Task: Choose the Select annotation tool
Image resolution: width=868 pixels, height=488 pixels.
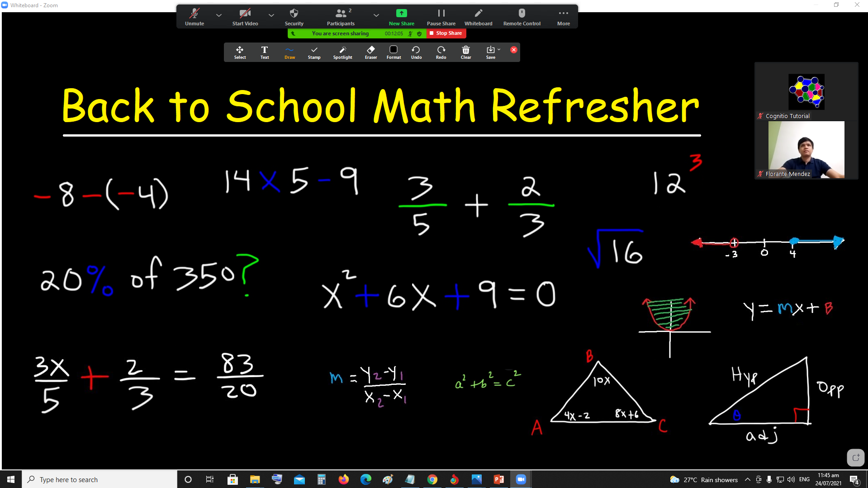Action: [x=240, y=52]
